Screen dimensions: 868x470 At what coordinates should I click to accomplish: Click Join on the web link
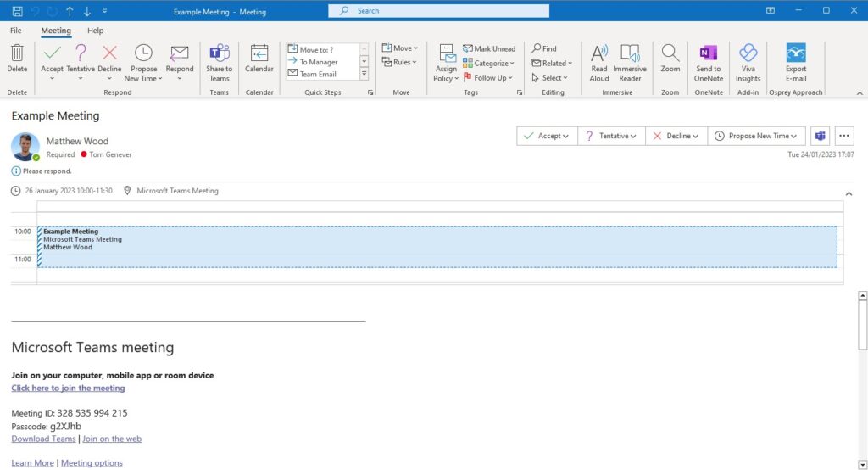point(112,439)
